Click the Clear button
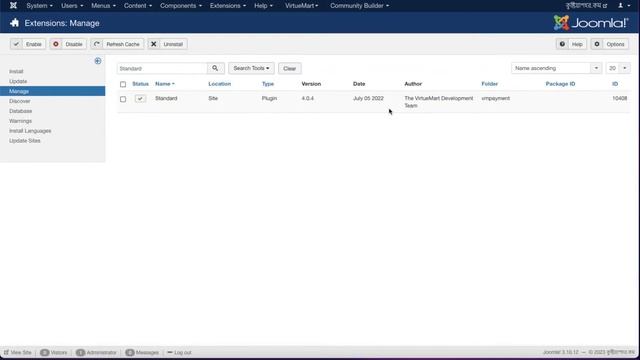The width and height of the screenshot is (640, 360). tap(289, 68)
